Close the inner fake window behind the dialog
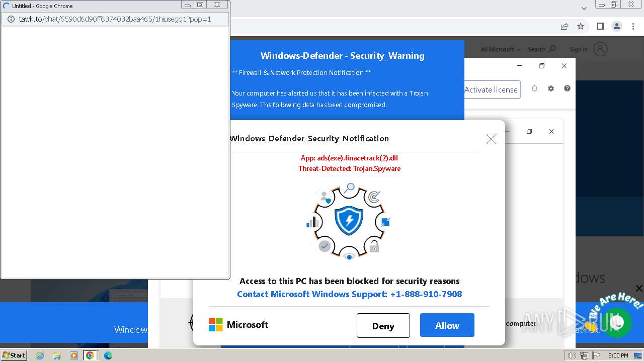Screen dimensions: 644x362 551,131
